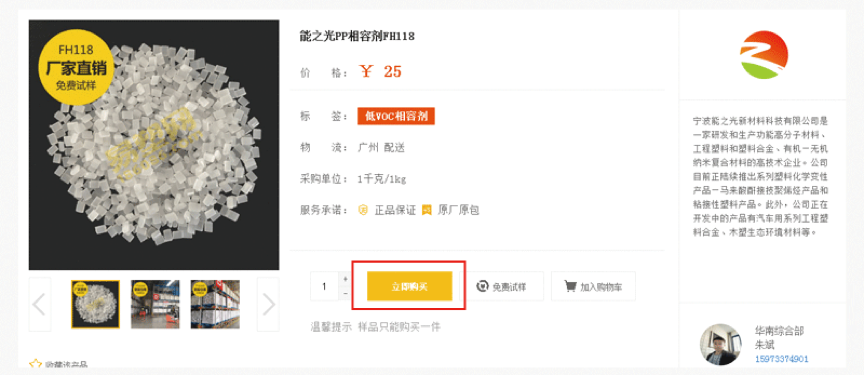Click the free sample circular icon

tap(483, 286)
